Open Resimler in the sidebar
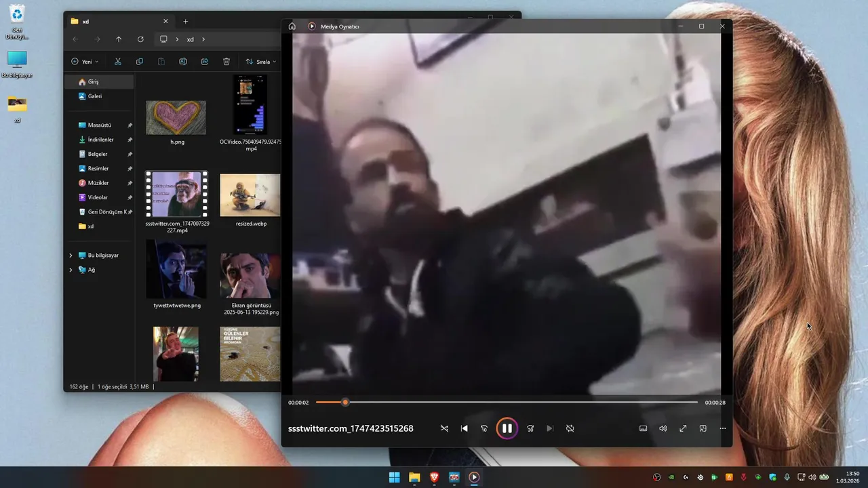The width and height of the screenshot is (868, 488). click(x=100, y=169)
